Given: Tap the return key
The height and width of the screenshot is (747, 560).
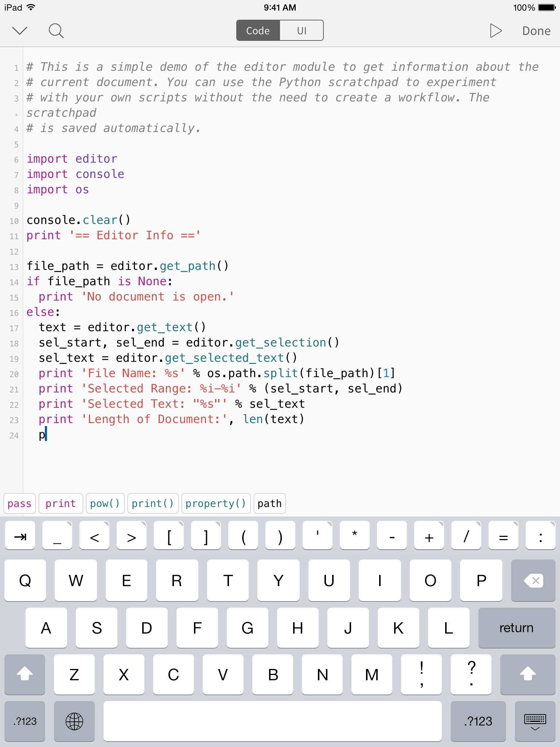Looking at the screenshot, I should click(x=517, y=628).
